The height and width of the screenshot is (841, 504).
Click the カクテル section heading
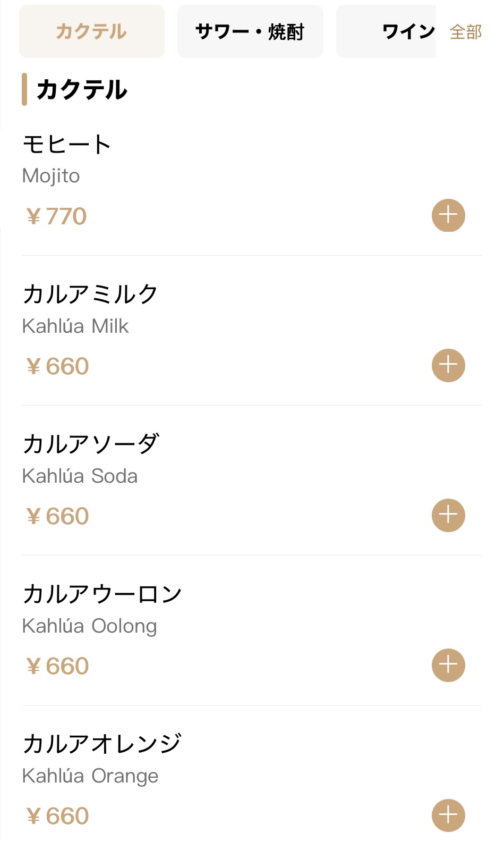click(x=82, y=89)
